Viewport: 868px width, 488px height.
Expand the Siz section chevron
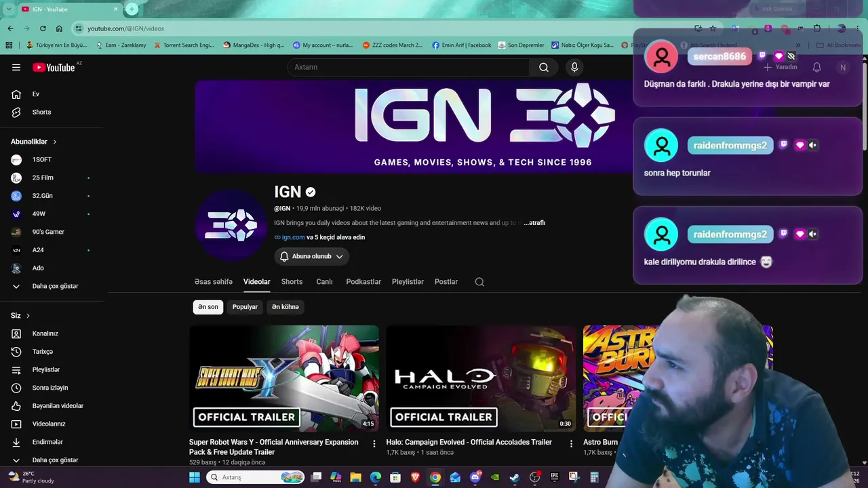pyautogui.click(x=28, y=316)
